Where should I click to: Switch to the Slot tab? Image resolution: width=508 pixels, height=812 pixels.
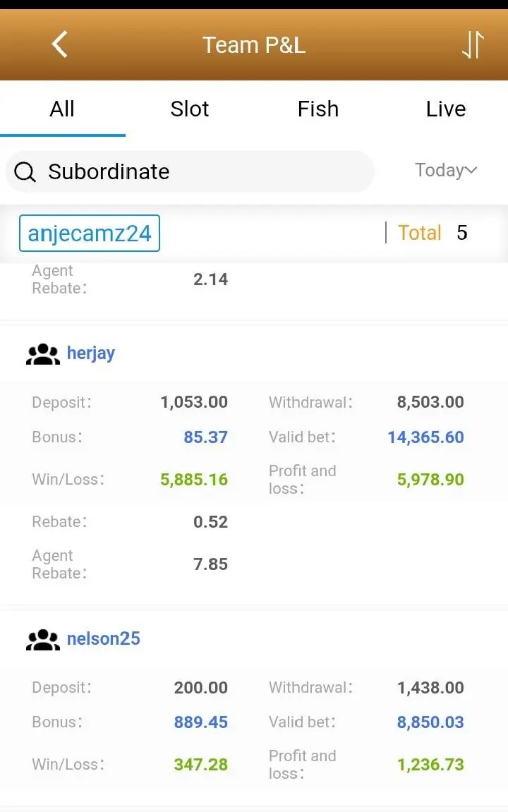tap(190, 109)
